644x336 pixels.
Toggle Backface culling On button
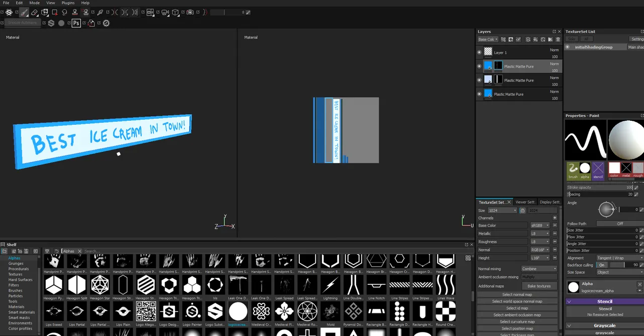click(x=602, y=265)
